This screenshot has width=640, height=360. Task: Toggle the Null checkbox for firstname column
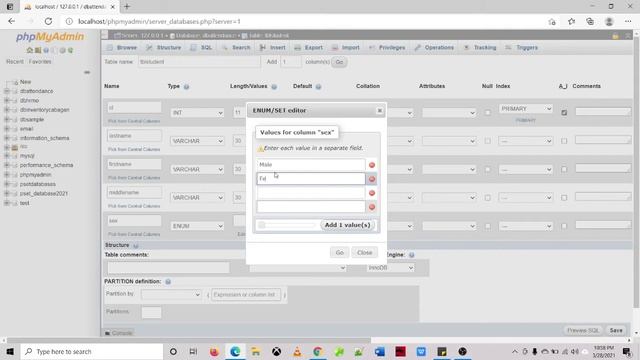click(x=488, y=169)
